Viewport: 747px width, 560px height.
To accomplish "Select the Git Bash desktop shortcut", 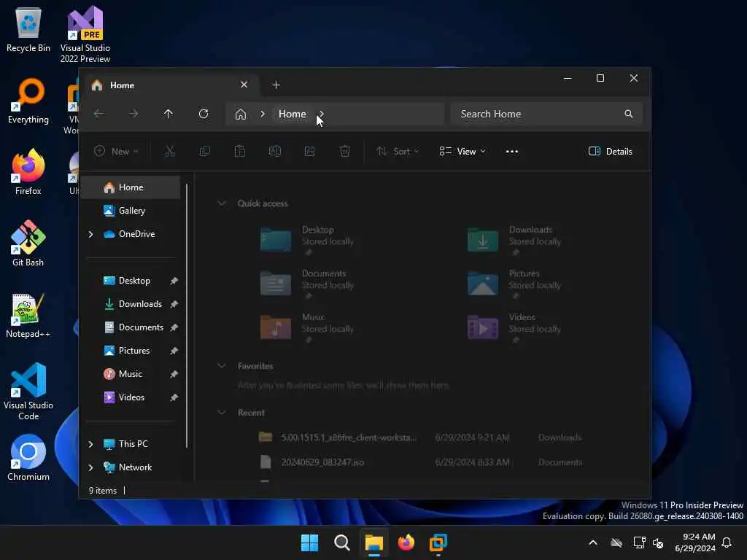I will pyautogui.click(x=28, y=244).
